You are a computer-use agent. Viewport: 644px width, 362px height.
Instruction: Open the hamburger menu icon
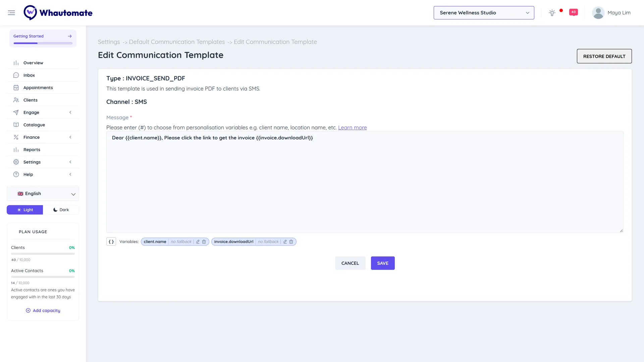click(11, 13)
